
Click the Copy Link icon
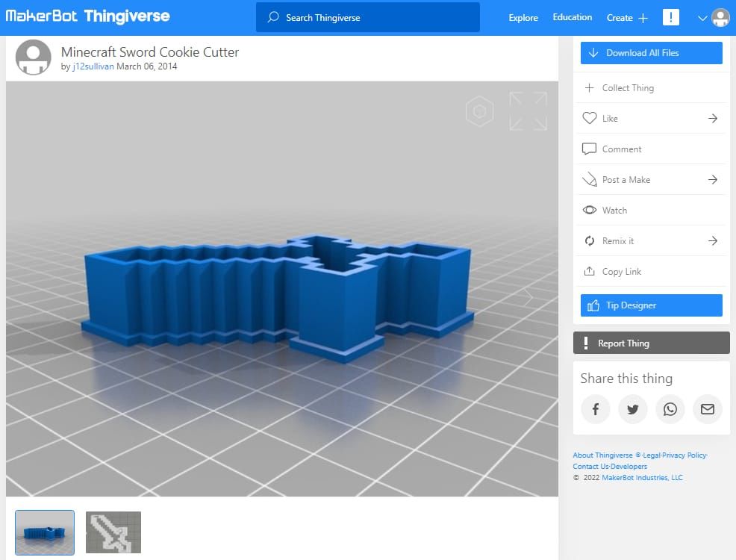click(590, 271)
